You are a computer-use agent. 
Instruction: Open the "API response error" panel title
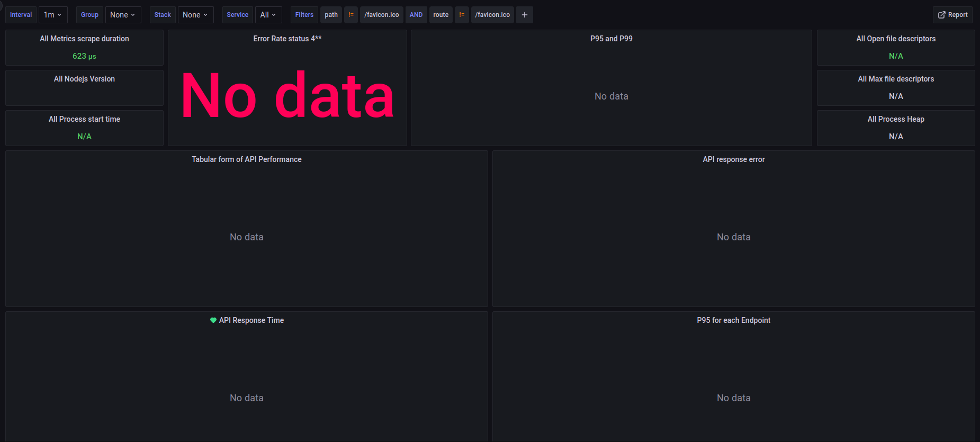[x=734, y=159]
